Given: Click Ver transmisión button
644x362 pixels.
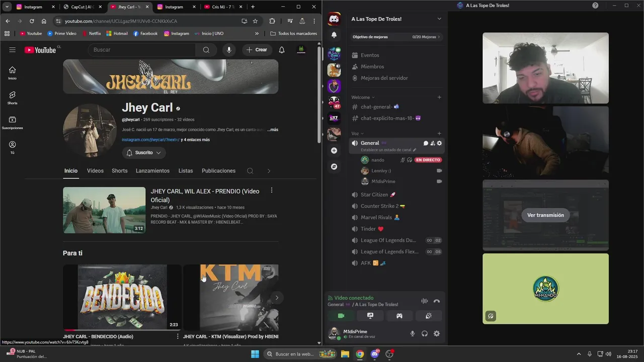Looking at the screenshot, I should (x=545, y=215).
